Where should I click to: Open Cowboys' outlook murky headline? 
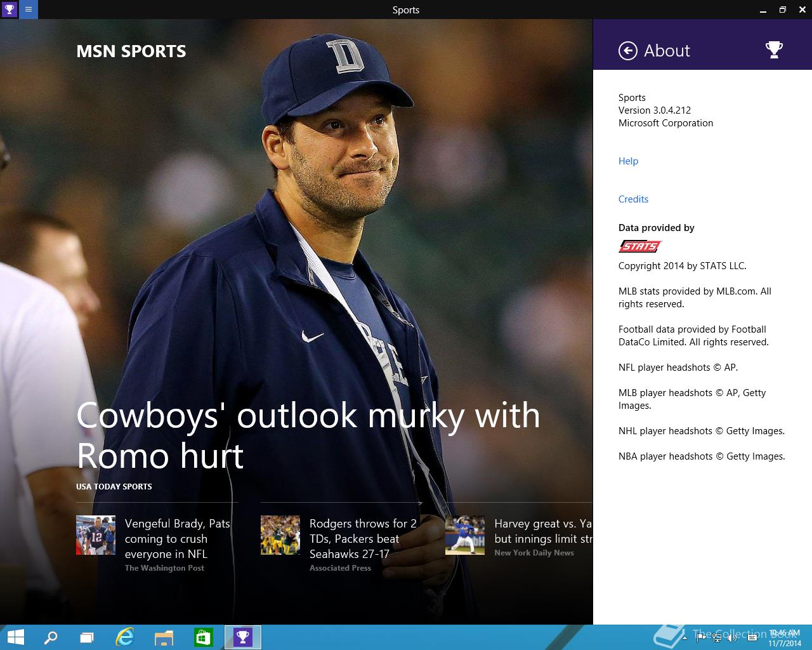click(308, 435)
